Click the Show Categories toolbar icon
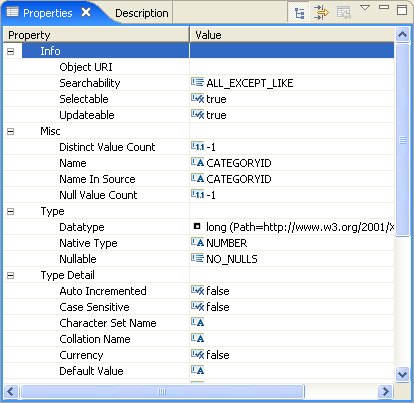The image size is (414, 403). pyautogui.click(x=299, y=13)
